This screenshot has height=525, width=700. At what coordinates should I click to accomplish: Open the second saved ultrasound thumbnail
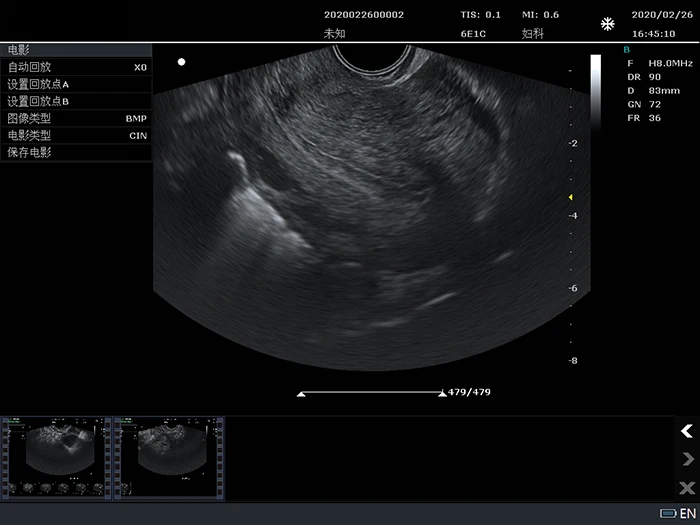(x=168, y=457)
